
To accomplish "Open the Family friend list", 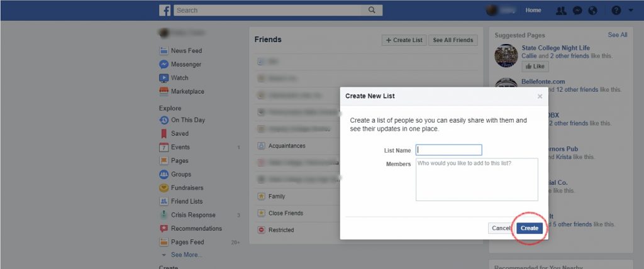I will [x=277, y=196].
